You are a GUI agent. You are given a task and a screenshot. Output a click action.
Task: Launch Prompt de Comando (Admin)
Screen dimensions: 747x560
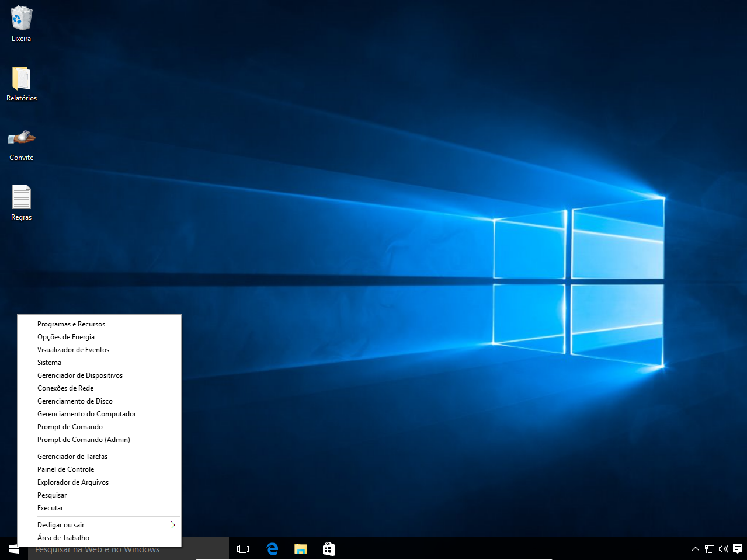99,440
